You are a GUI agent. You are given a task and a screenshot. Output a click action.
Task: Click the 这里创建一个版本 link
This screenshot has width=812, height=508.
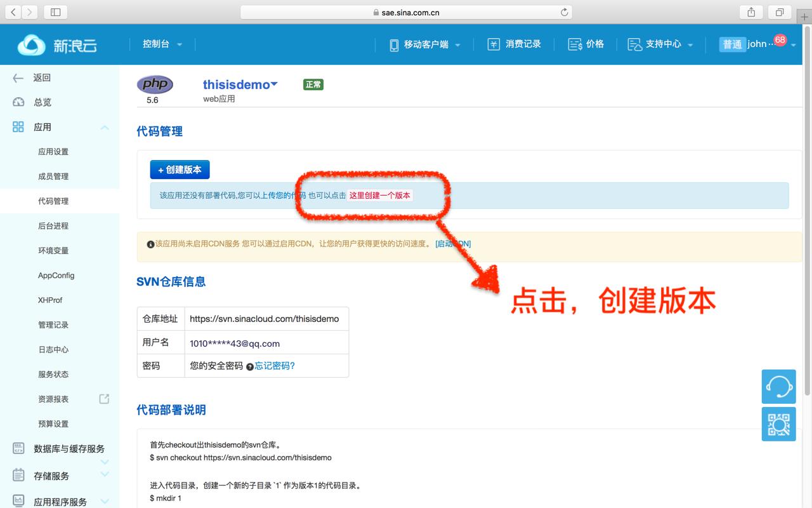[x=380, y=196]
